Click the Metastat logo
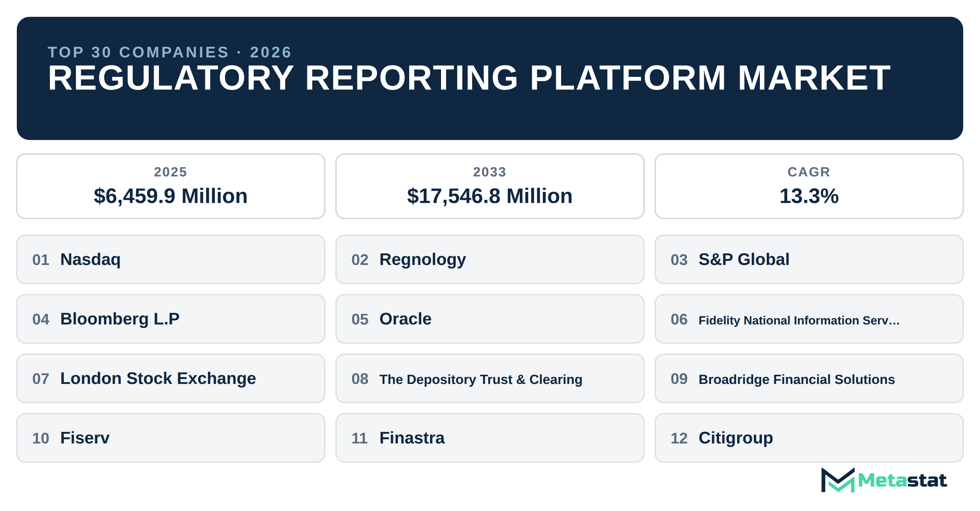This screenshot has width=980, height=511. [883, 480]
